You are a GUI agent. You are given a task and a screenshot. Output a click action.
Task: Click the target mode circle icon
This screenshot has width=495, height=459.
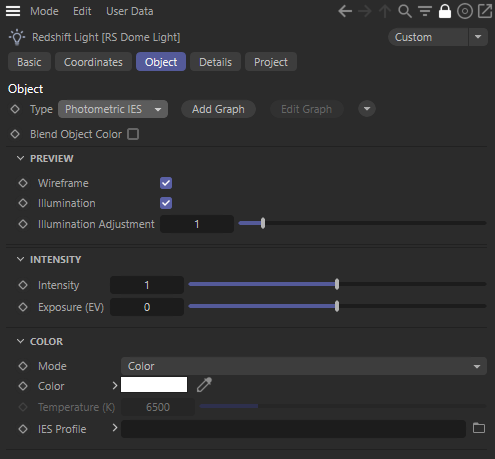coord(465,11)
